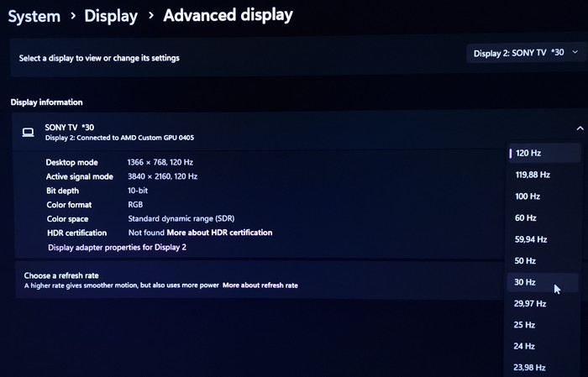Pick 60 Hz in the refresh rate list
This screenshot has height=377, width=588.
click(526, 218)
